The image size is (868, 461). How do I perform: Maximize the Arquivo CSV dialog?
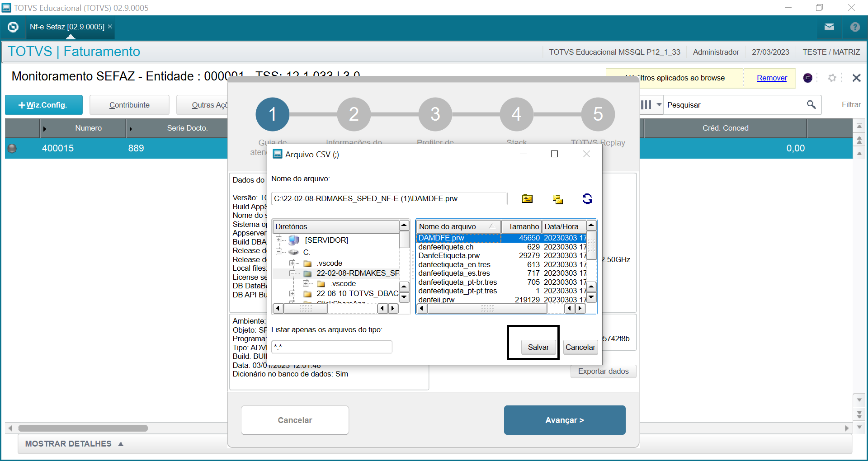coord(554,154)
